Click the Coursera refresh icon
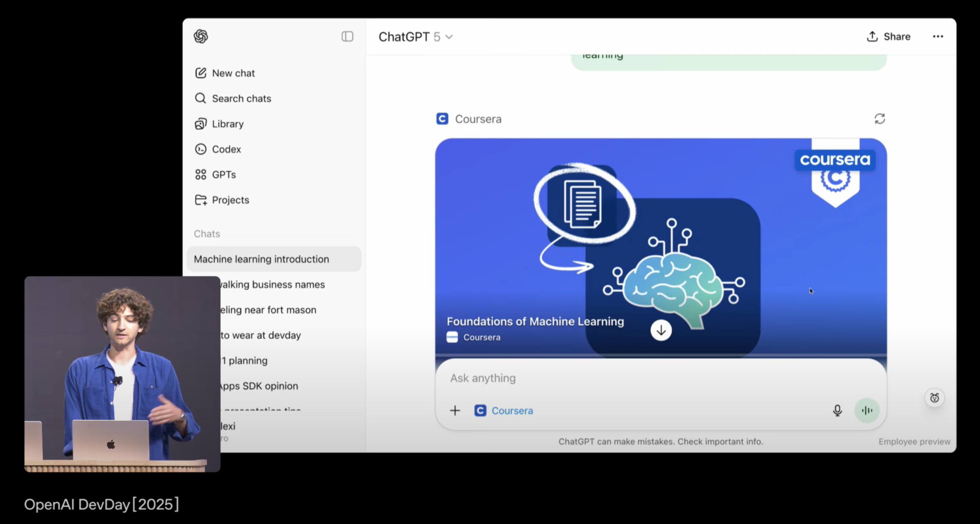The height and width of the screenshot is (524, 980). click(x=880, y=119)
